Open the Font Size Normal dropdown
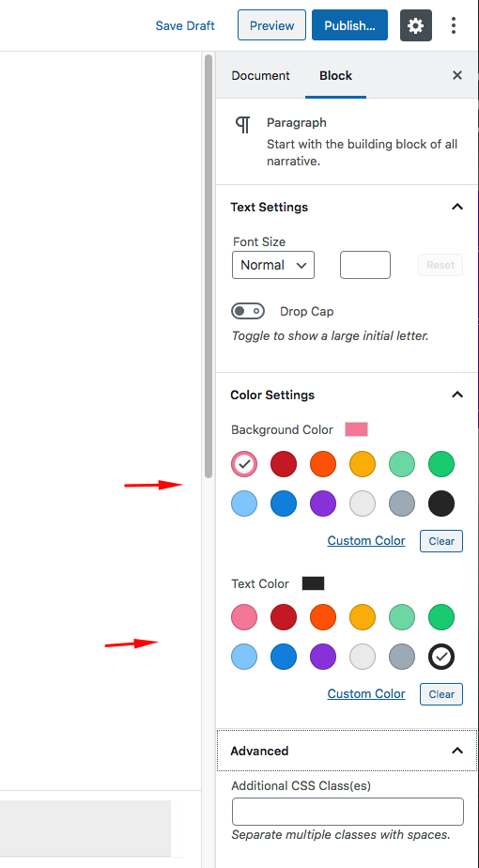The width and height of the screenshot is (479, 868). [x=273, y=265]
